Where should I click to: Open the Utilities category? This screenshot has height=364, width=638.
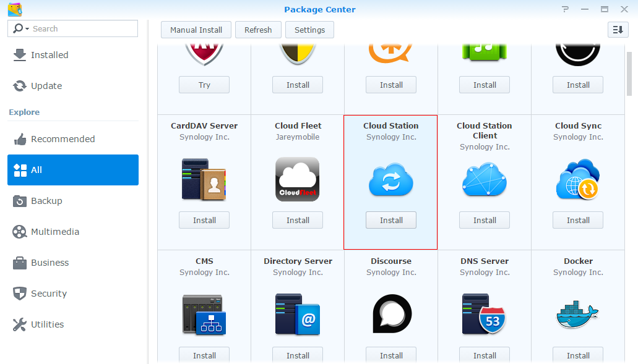point(73,324)
